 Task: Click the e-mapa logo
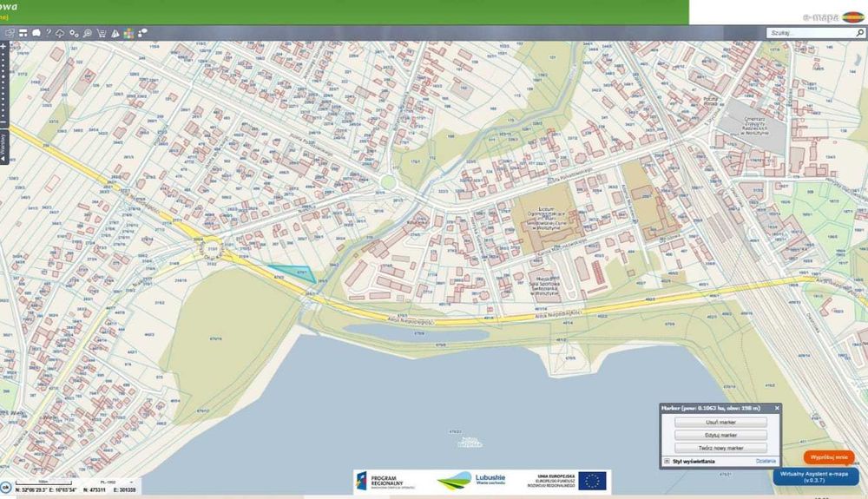tap(833, 17)
